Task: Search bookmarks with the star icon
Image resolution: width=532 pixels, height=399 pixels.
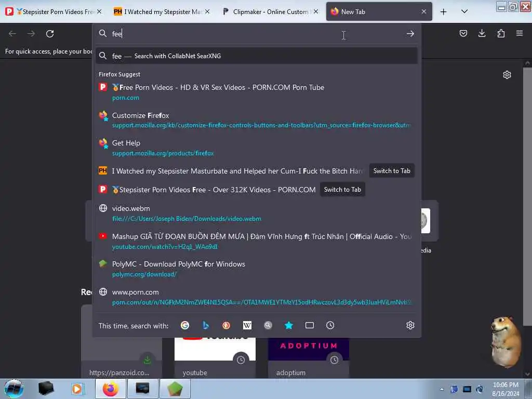Action: [x=289, y=325]
